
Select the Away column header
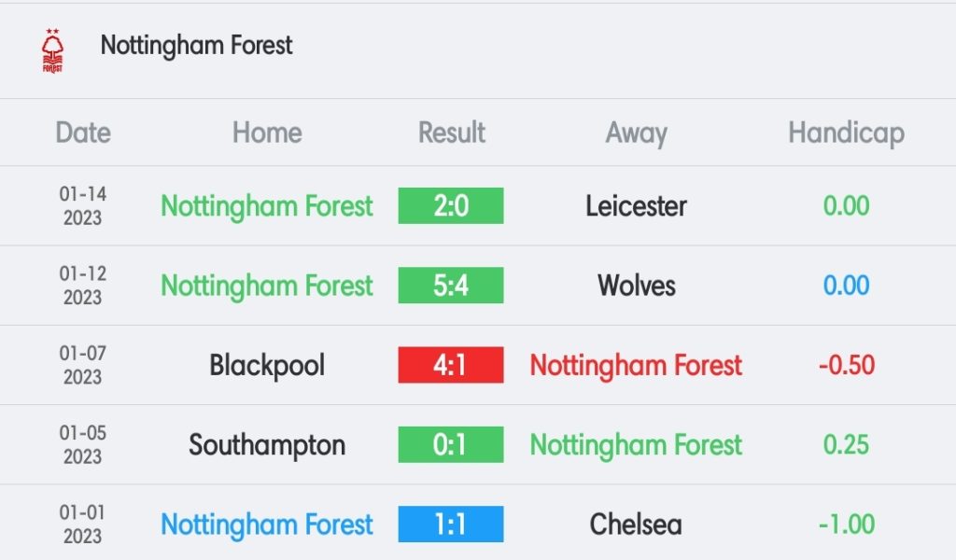636,133
